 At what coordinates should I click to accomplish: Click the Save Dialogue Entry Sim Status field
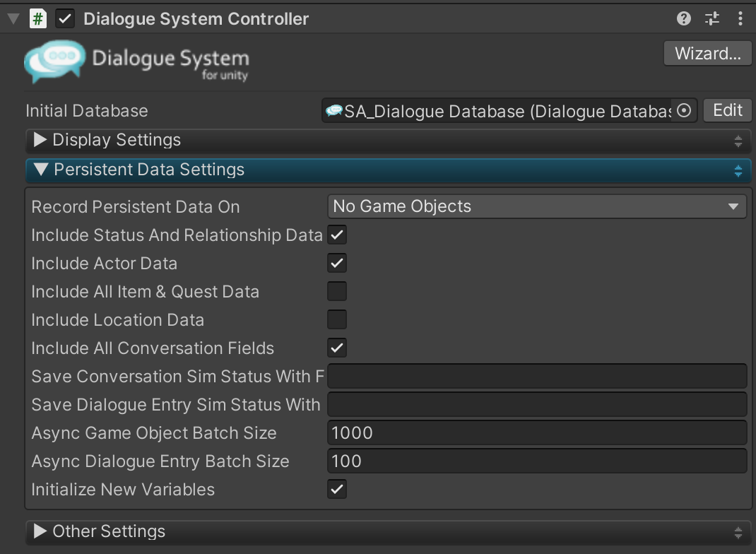pos(537,404)
